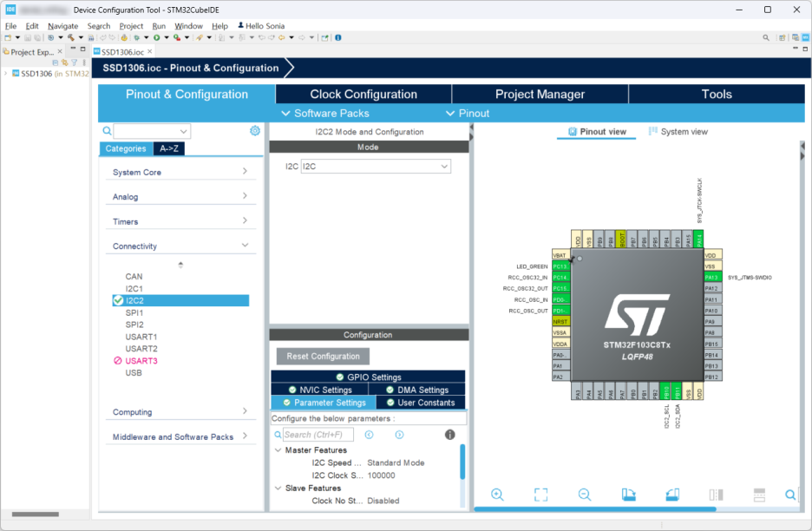This screenshot has height=531, width=812.
Task: Switch to Project Manager tab
Action: pos(540,95)
